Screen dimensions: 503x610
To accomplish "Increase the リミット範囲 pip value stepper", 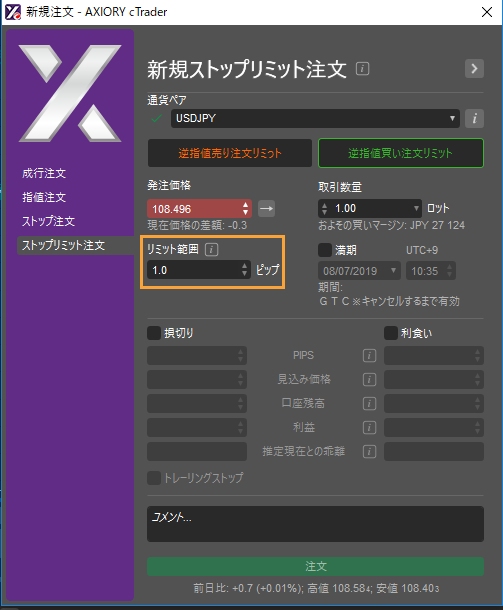I will [x=244, y=265].
